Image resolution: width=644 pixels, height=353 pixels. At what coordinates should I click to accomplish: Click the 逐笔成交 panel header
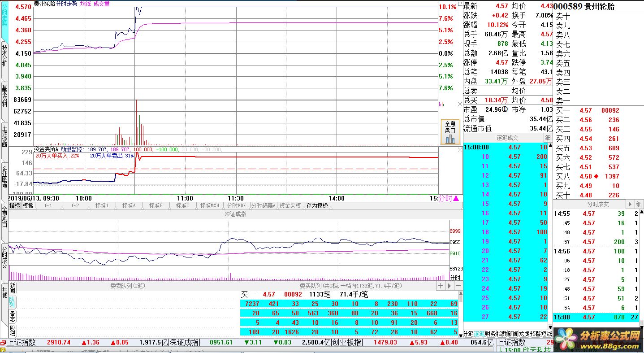[x=507, y=138]
